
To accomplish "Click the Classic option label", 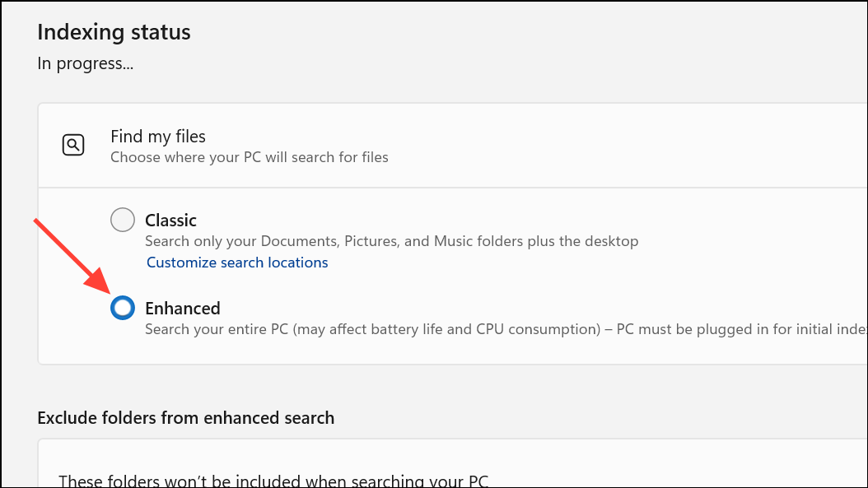I will [170, 220].
